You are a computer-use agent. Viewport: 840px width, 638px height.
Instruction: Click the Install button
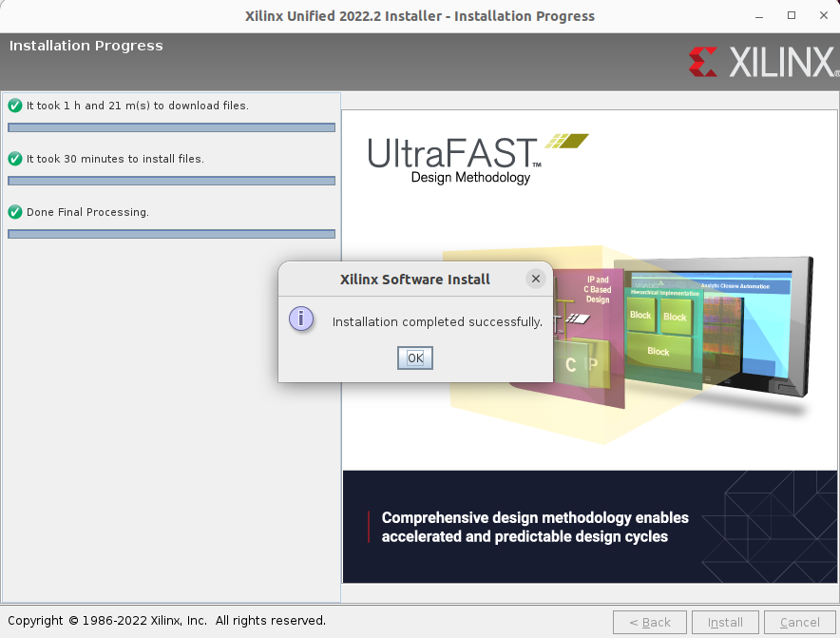725,623
